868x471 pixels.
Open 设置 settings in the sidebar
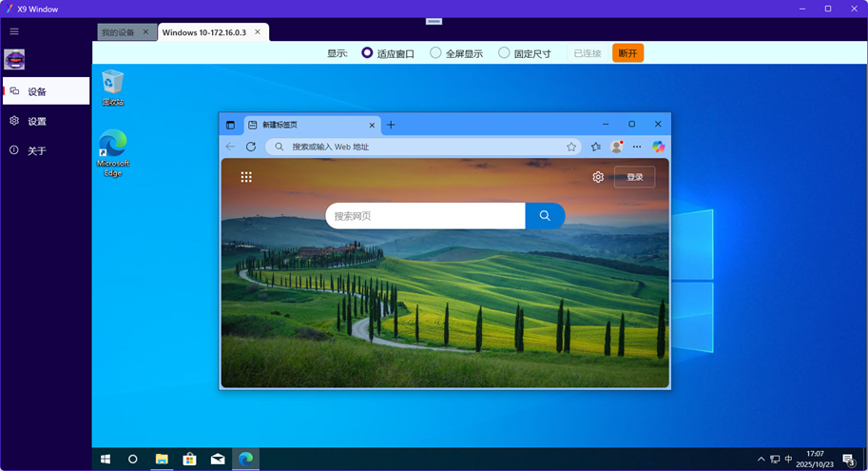pyautogui.click(x=36, y=122)
